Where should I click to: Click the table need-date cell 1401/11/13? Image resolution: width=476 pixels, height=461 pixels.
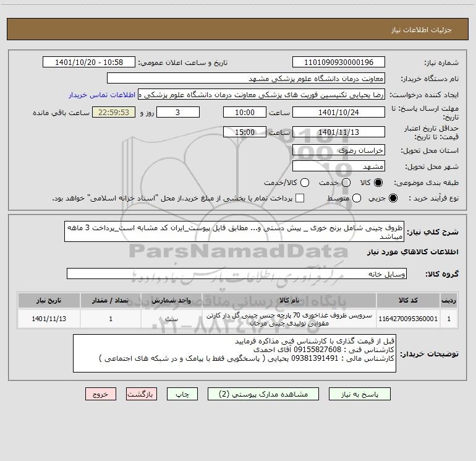pyautogui.click(x=49, y=319)
